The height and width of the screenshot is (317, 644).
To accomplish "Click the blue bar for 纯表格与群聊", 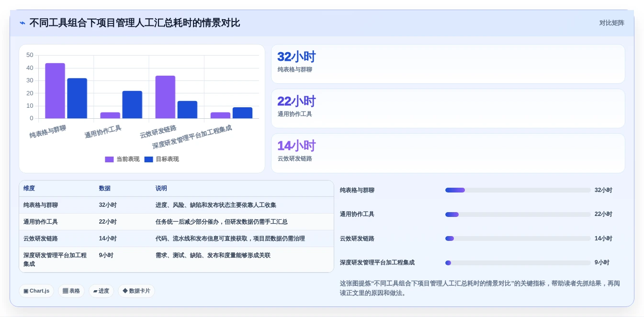I will point(77,98).
